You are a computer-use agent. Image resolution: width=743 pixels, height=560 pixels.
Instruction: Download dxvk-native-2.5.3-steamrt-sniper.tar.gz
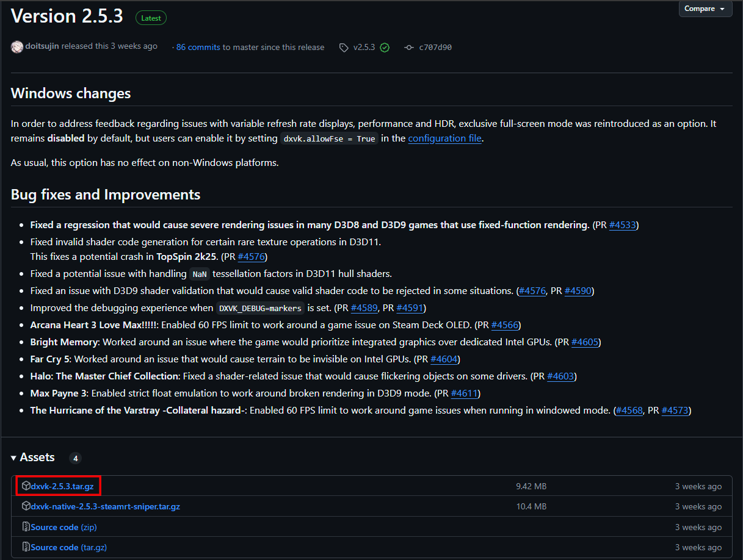coord(106,506)
